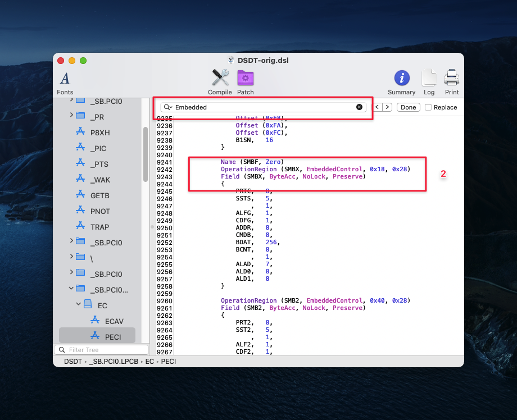Expand the backslash root scope node
The width and height of the screenshot is (517, 420).
[x=71, y=257]
